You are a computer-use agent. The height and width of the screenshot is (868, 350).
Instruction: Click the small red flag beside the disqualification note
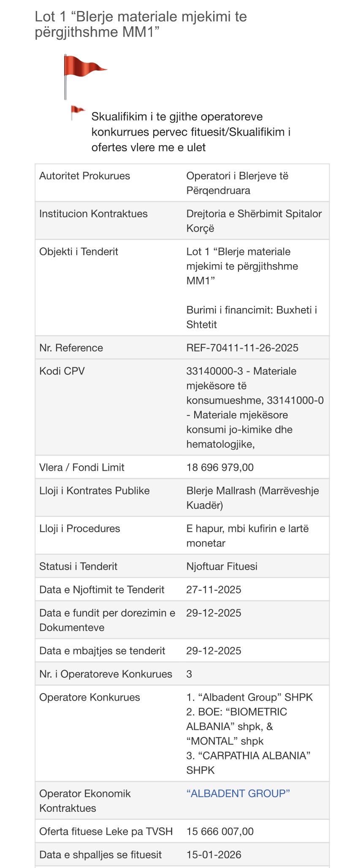(77, 112)
